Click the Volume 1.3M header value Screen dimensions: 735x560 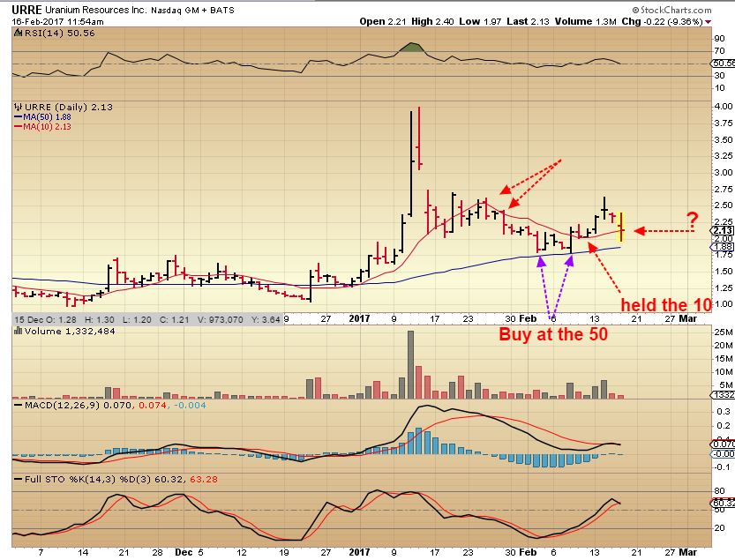pyautogui.click(x=586, y=21)
